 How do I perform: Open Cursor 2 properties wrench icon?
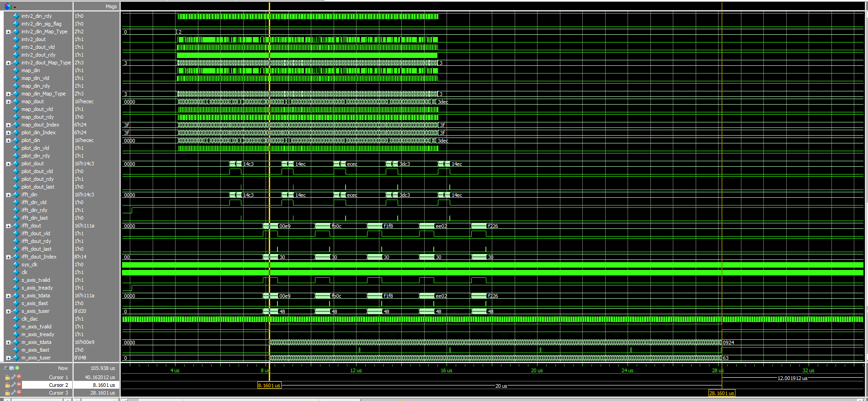point(13,385)
